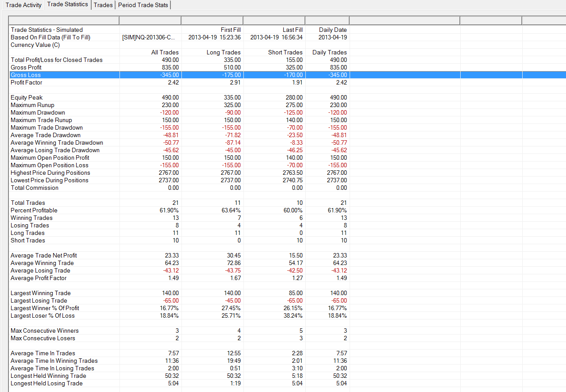Click the Profit Factor row label
This screenshot has width=566, height=392.
pyautogui.click(x=27, y=83)
